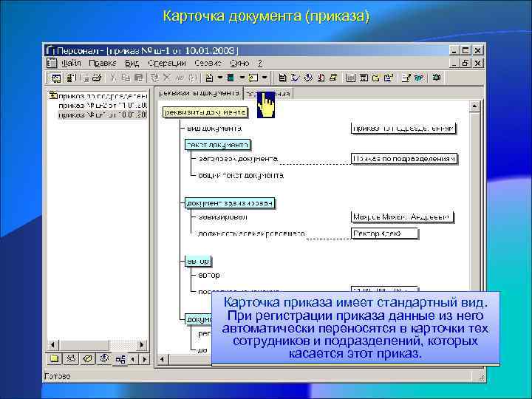The width and height of the screenshot is (532, 399).
Task: Click the greyed-out Copy icon in toolbar
Action: click(x=126, y=78)
